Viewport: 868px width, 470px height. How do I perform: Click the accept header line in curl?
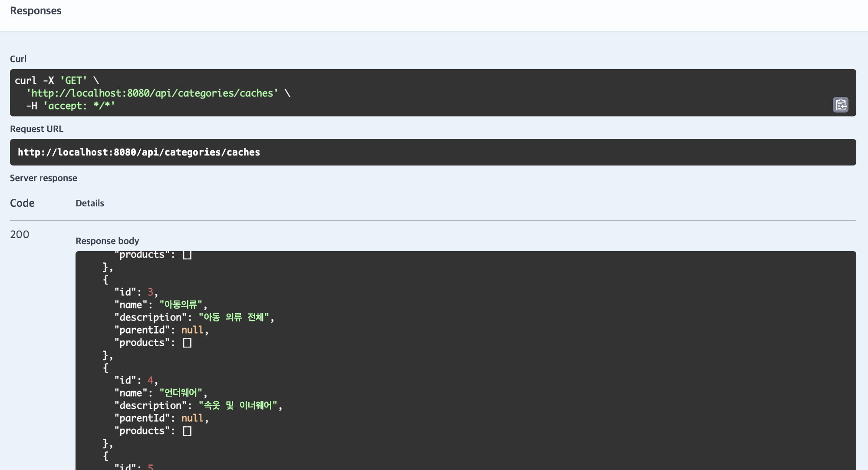tap(71, 106)
